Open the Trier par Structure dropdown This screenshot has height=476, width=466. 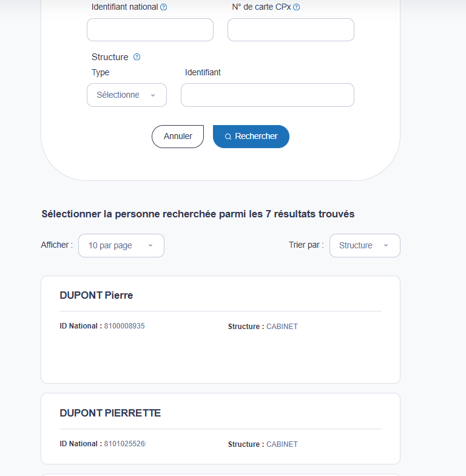[365, 245]
